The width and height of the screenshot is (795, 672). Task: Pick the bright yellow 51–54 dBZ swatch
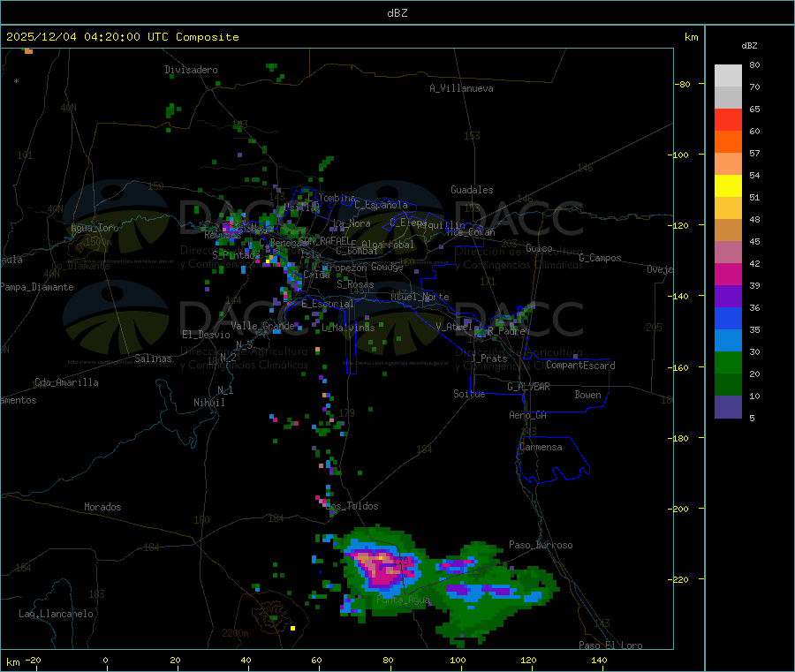(x=728, y=186)
